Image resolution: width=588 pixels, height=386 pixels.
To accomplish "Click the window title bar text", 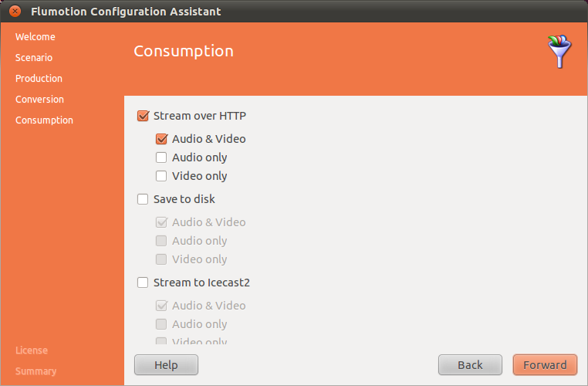I will click(x=126, y=12).
